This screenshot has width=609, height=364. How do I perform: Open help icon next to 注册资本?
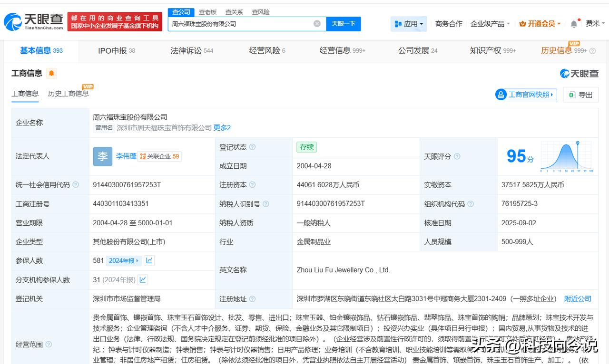pos(252,185)
